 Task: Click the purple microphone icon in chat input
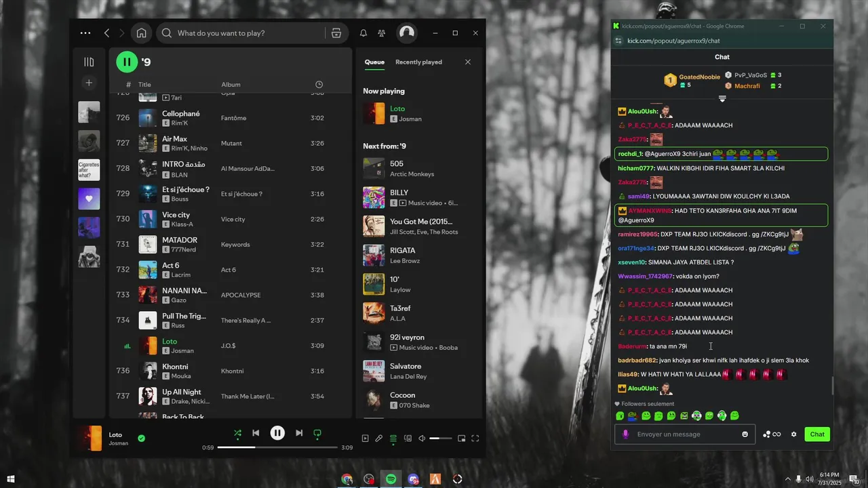pos(625,434)
